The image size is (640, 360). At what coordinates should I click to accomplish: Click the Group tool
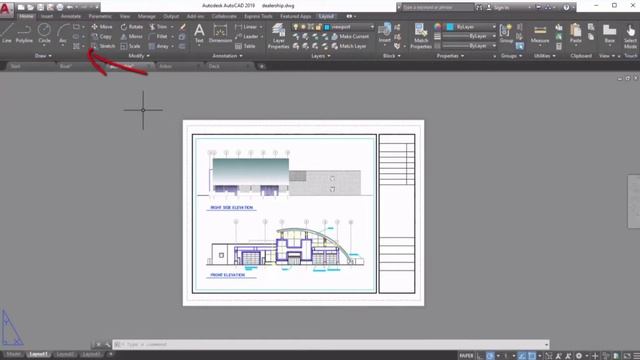coord(506,33)
